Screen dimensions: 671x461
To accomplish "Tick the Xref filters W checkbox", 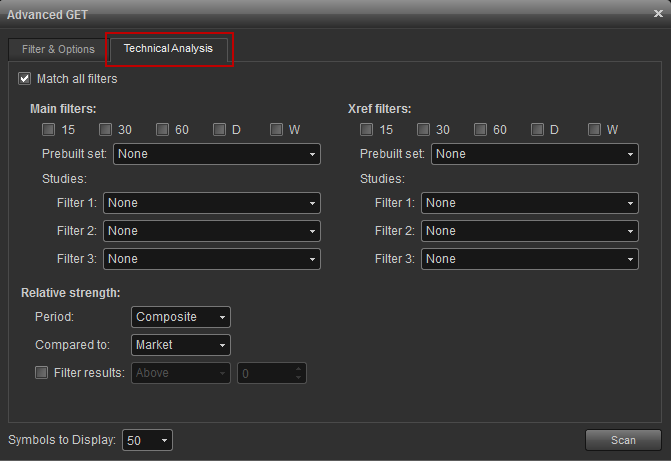I will [x=595, y=129].
